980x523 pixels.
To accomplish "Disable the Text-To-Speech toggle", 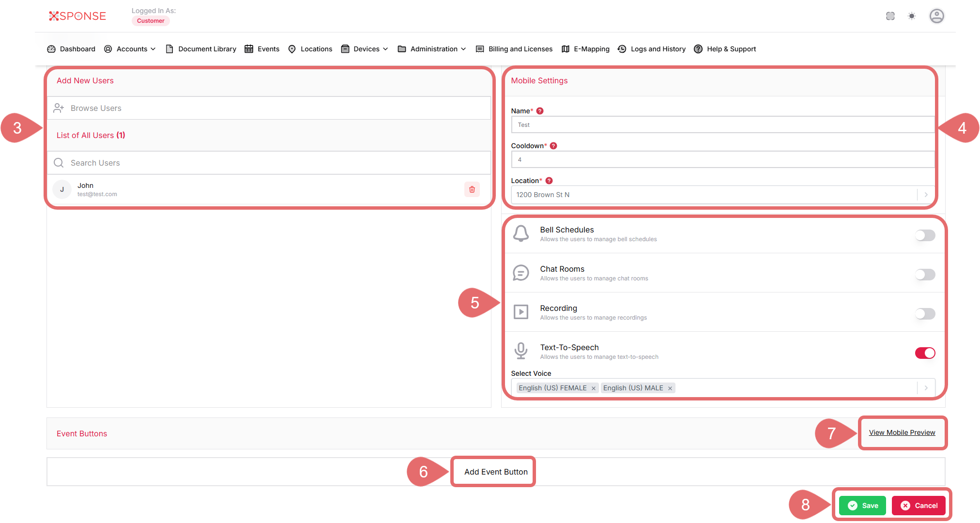I will (x=925, y=353).
